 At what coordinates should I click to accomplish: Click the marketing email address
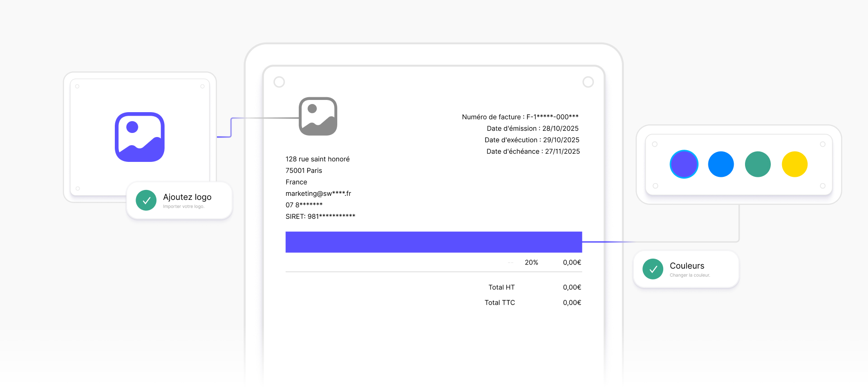point(318,194)
